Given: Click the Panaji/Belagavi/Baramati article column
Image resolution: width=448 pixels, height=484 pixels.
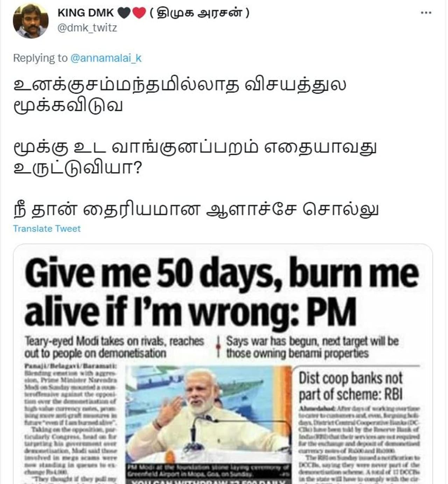Looking at the screenshot, I should (x=71, y=423).
